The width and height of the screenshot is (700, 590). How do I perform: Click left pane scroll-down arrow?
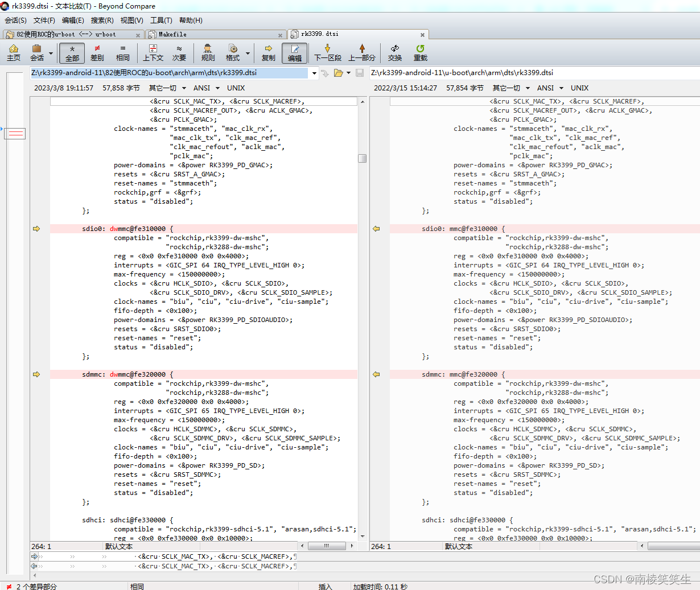[x=362, y=536]
